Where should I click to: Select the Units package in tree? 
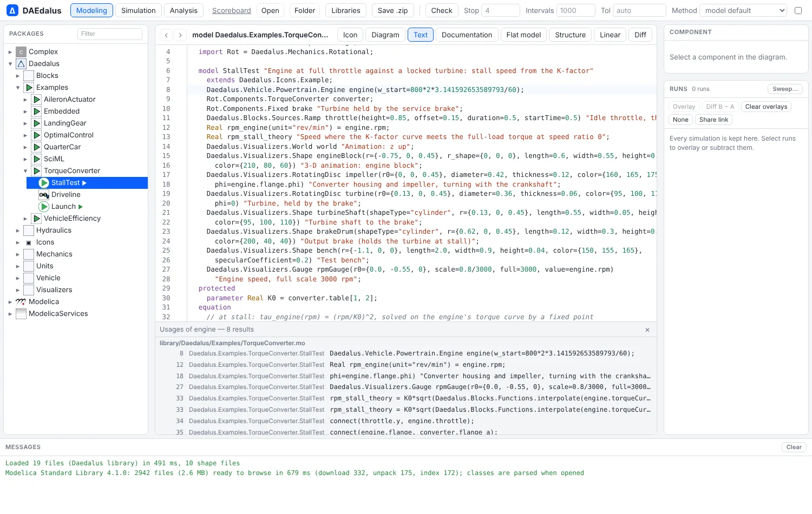point(44,266)
